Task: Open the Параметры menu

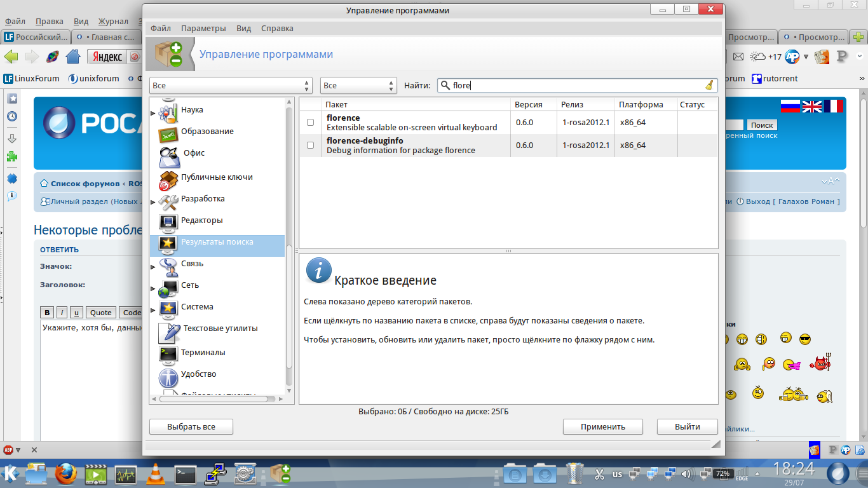Action: tap(203, 29)
